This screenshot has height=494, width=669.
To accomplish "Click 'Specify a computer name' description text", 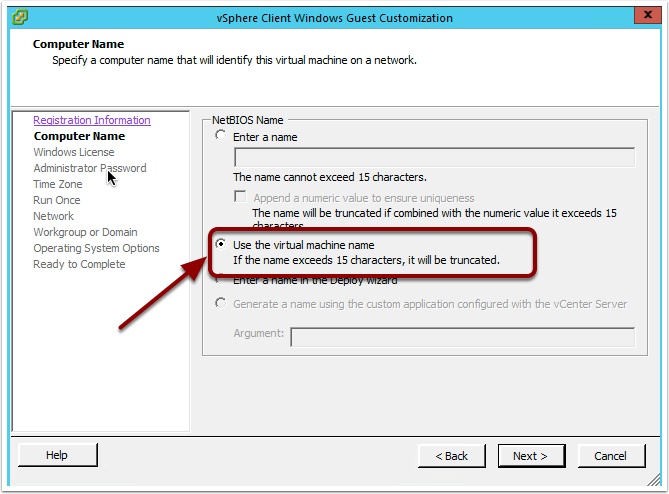I will point(234,60).
